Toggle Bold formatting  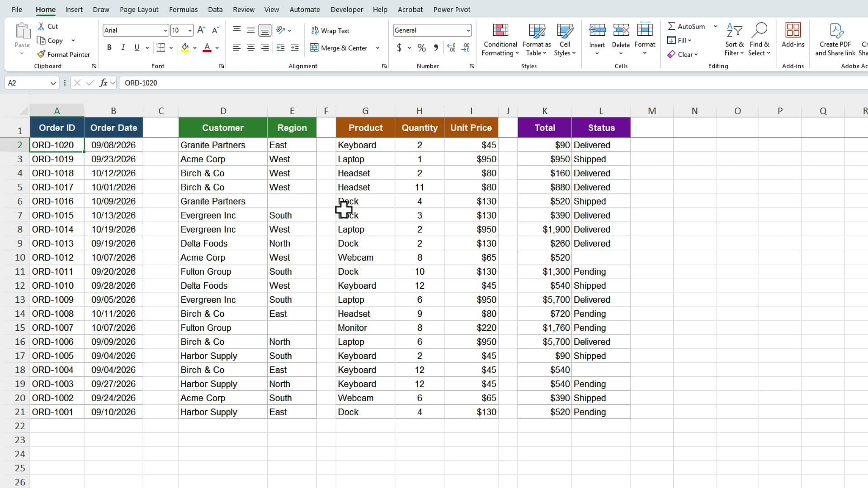tap(109, 47)
